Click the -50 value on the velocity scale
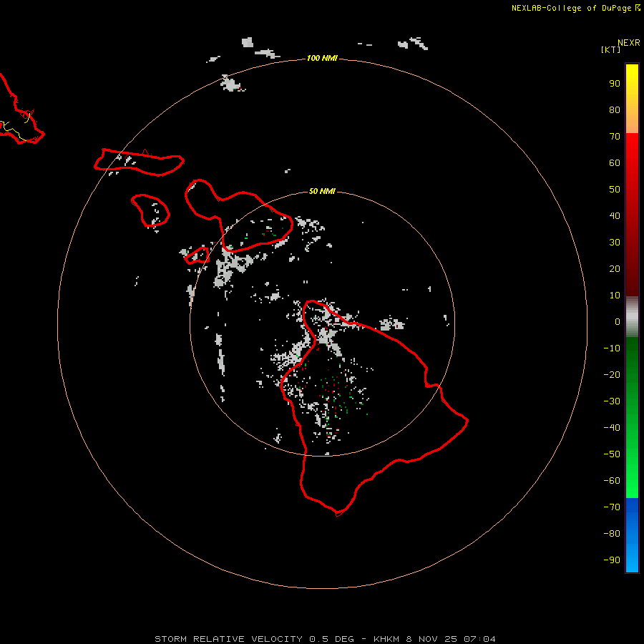Viewport: 644px width, 644px height. point(612,454)
